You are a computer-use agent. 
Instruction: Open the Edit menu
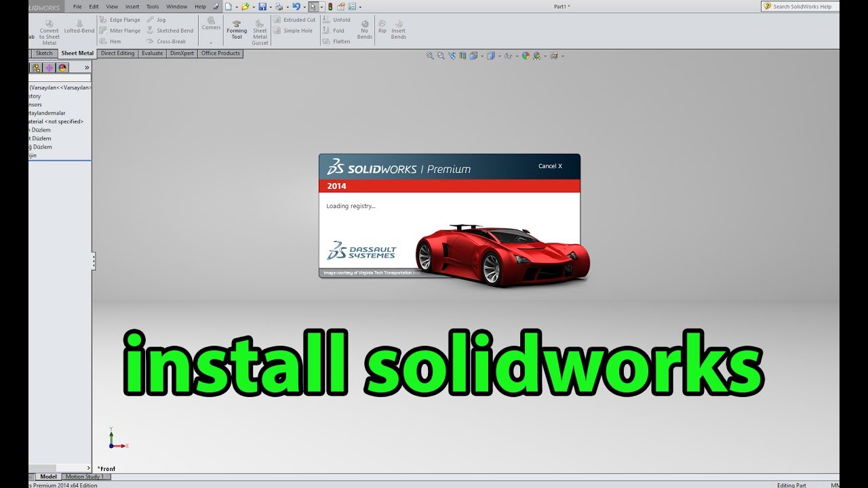coord(94,7)
